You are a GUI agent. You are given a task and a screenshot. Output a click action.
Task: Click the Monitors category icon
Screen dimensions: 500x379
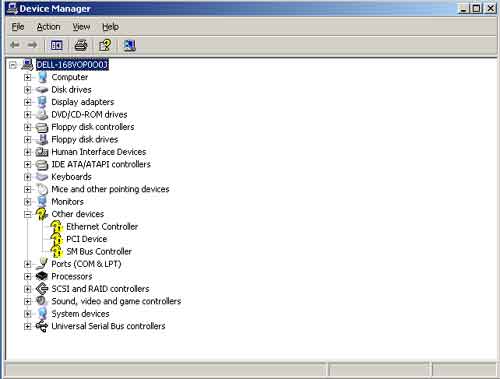coord(42,201)
